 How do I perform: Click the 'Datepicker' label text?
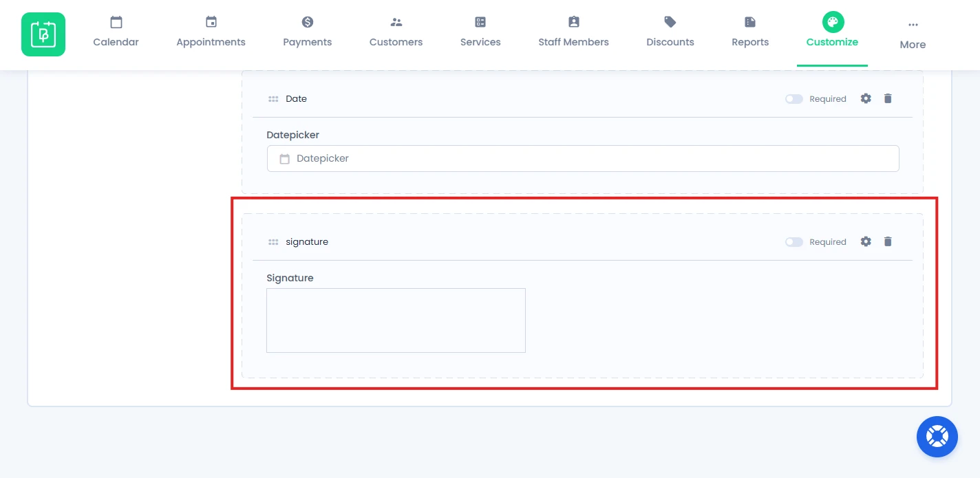tap(293, 135)
